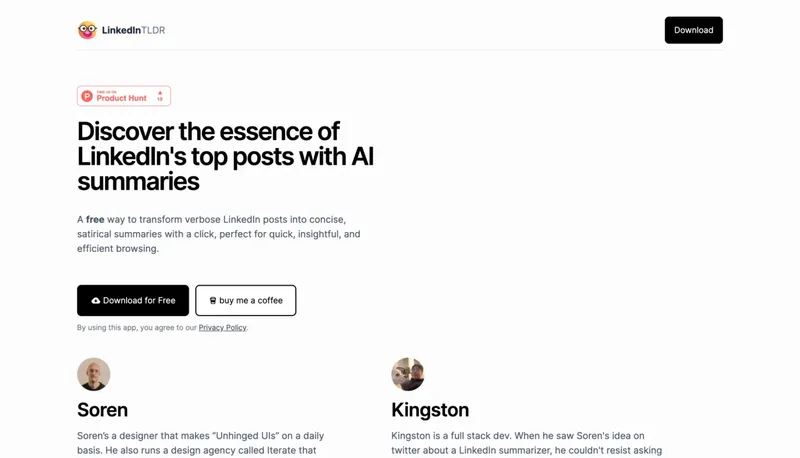Click Soren's bio paragraph about Unhinged UIs
The image size is (800, 458).
pos(200,443)
